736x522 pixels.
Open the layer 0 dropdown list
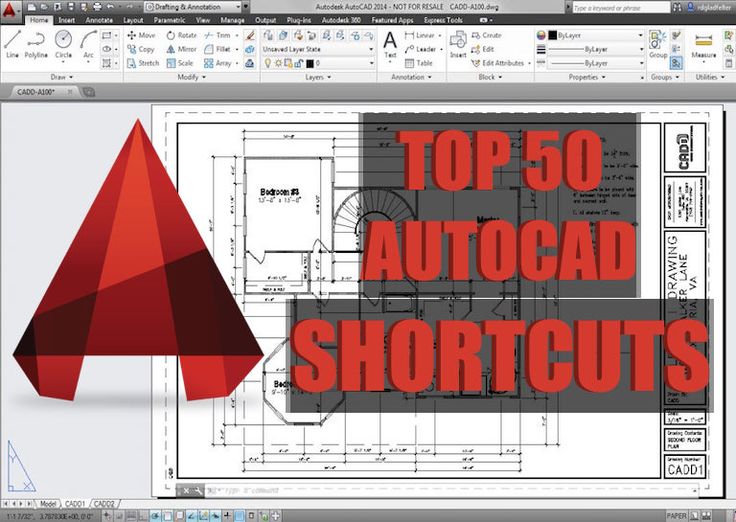pyautogui.click(x=318, y=63)
